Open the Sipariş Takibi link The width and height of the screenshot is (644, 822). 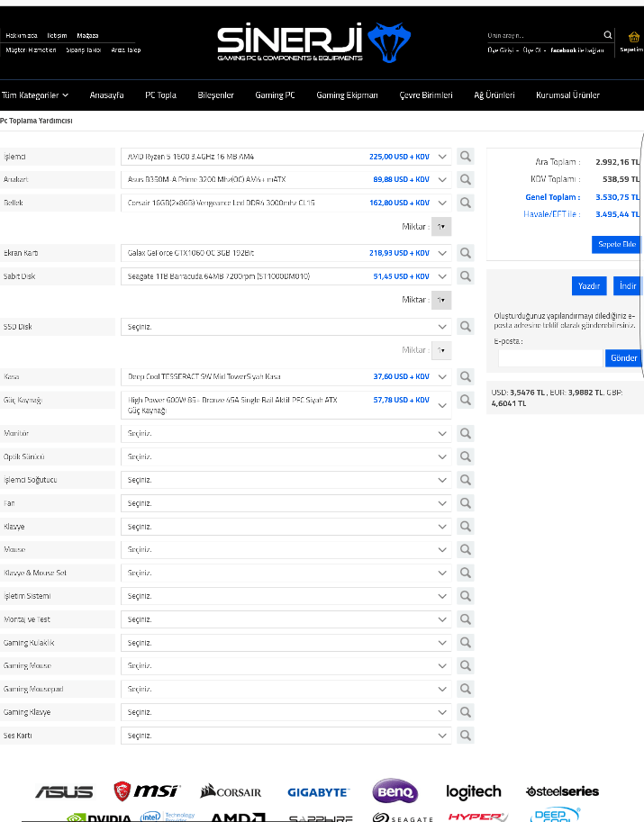[x=84, y=50]
